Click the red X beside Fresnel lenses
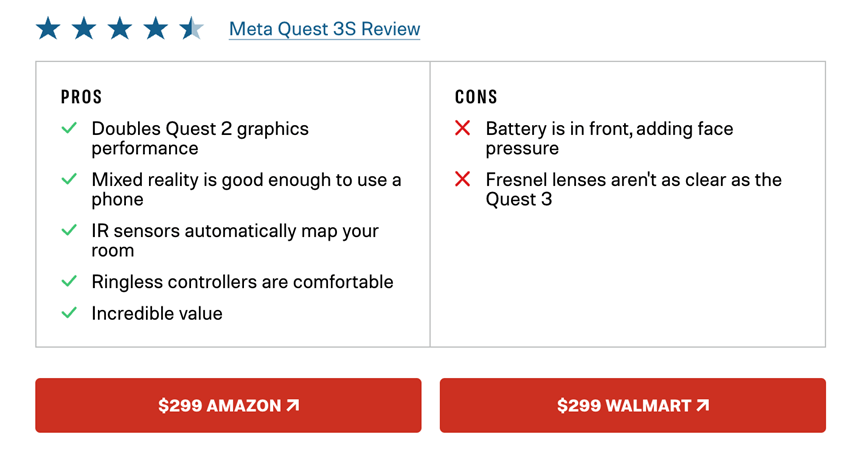865x451 pixels. [x=462, y=179]
